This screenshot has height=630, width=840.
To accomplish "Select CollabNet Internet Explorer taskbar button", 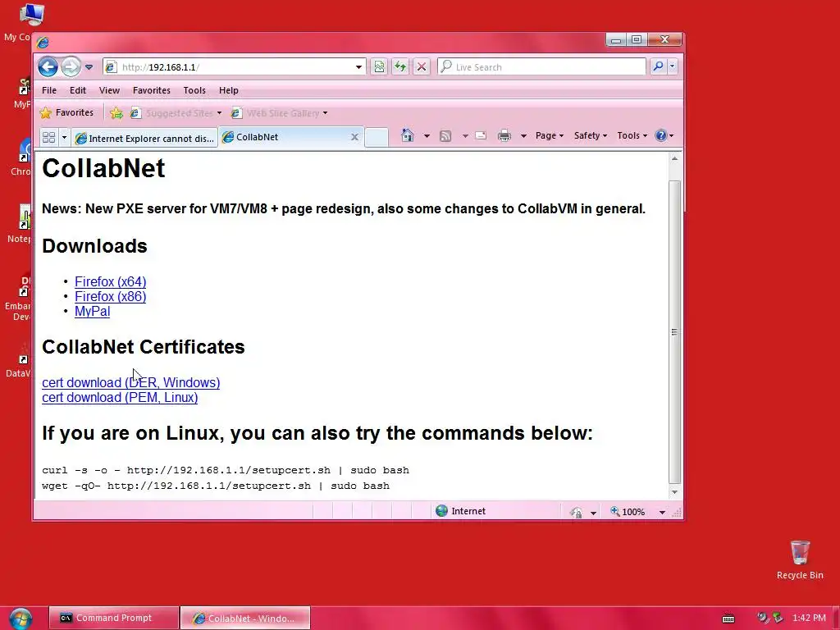I will pos(245,618).
